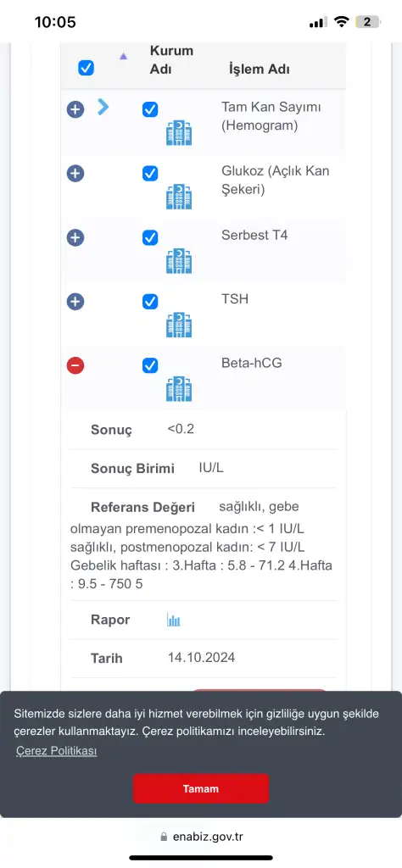402x868 pixels.
Task: Open the Rapor bar chart icon
Action: point(174,620)
